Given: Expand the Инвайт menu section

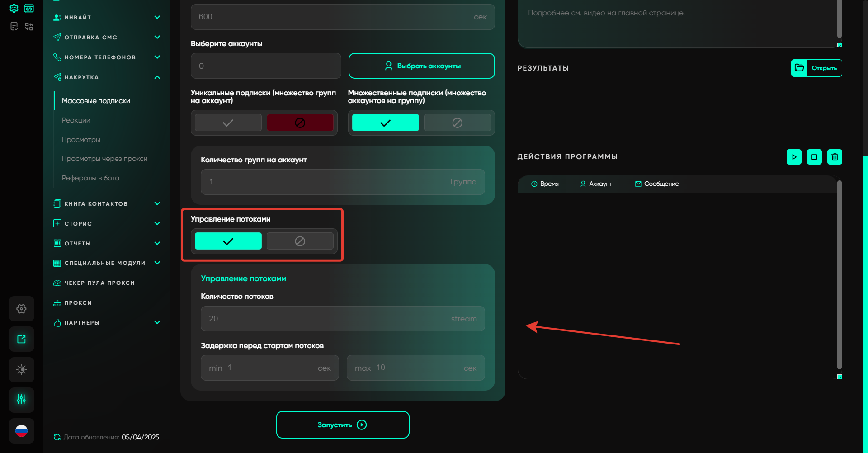Looking at the screenshot, I should [157, 18].
